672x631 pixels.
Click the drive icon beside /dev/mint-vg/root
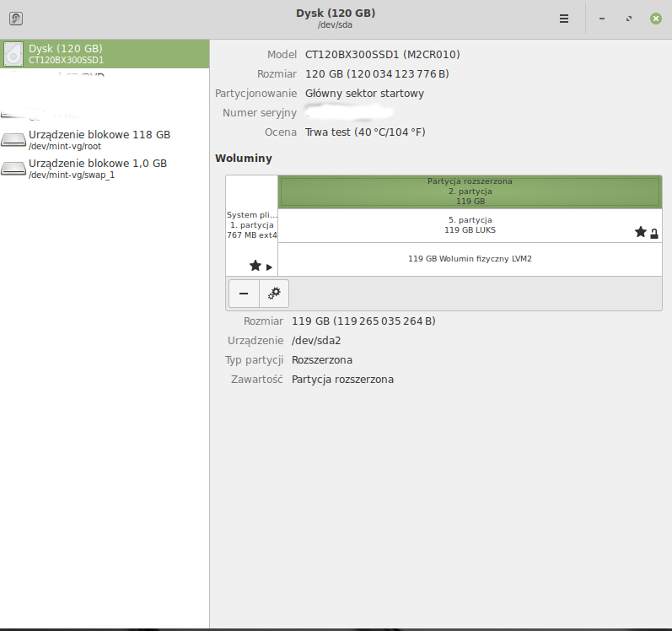pyautogui.click(x=13, y=140)
